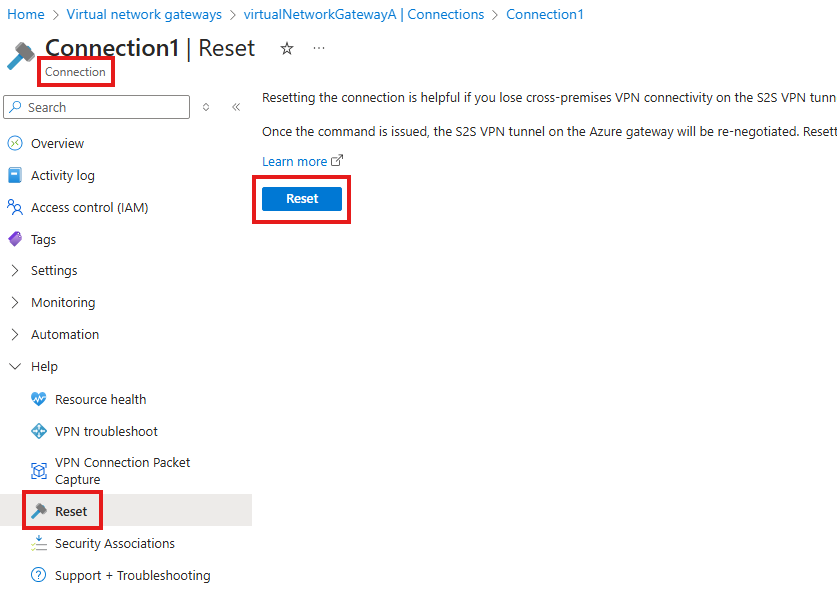Click the Security Associations icon
Viewport: 837px width, 616px height.
(38, 543)
